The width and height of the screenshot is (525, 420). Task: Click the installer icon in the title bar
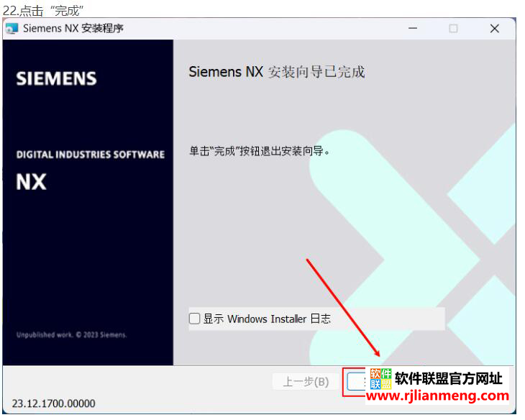point(12,29)
